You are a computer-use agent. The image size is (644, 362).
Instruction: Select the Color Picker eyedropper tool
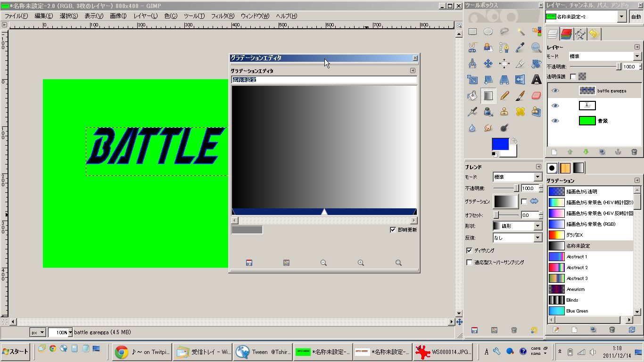[x=520, y=48]
